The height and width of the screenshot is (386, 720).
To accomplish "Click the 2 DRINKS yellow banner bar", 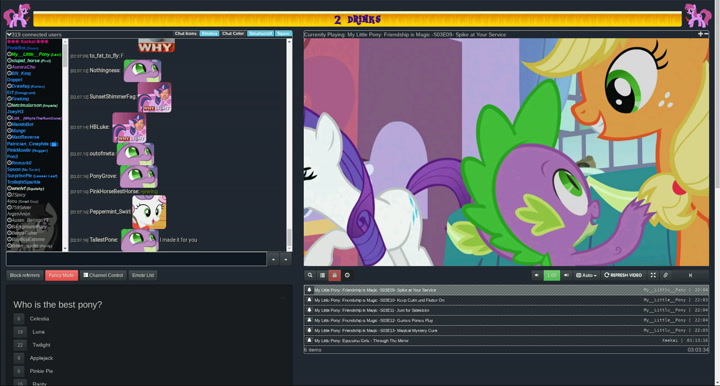I will (x=358, y=19).
